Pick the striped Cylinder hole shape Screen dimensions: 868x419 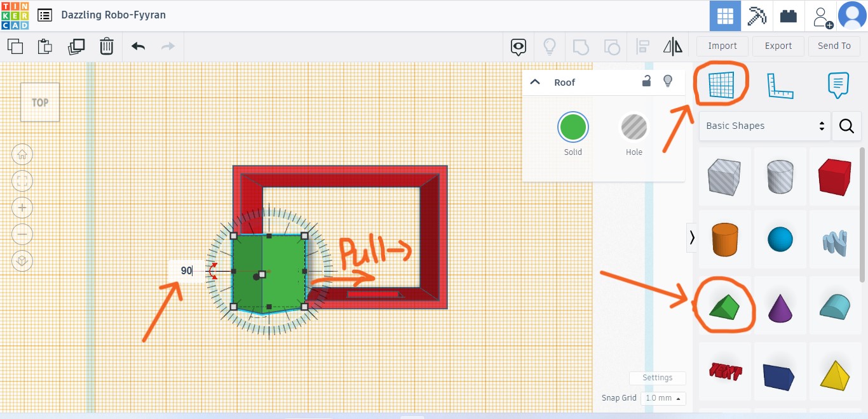click(780, 176)
